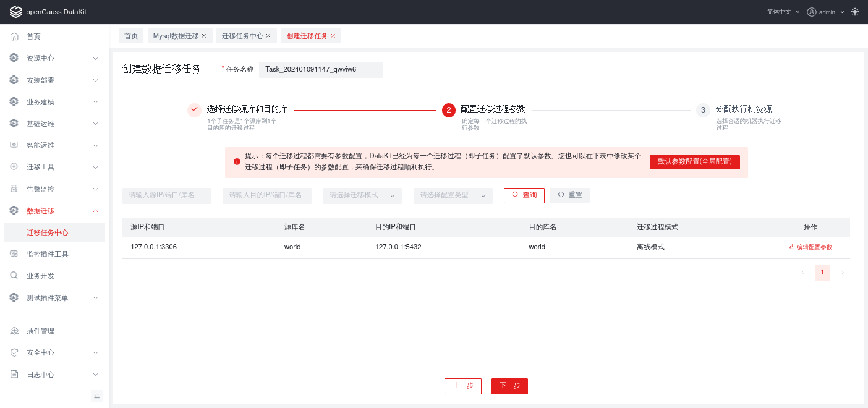Collapse the sidebar using the bottom icon

click(96, 396)
